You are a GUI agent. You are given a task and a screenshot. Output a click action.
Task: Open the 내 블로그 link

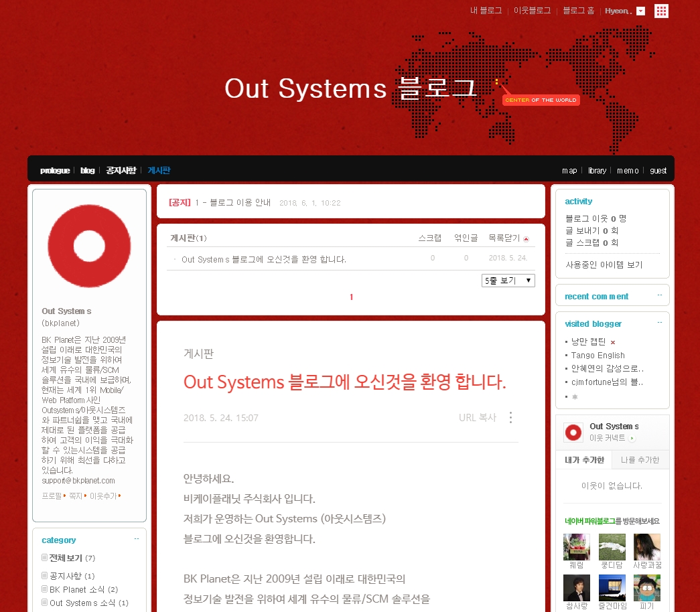coord(486,11)
